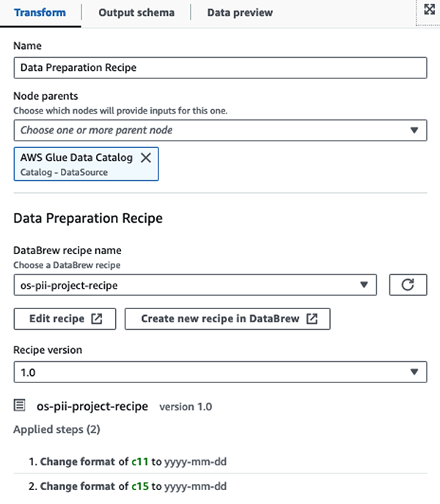Click the recipe list icon beside os-pii-project-recipe
Screen dimensions: 440x504
click(x=19, y=405)
